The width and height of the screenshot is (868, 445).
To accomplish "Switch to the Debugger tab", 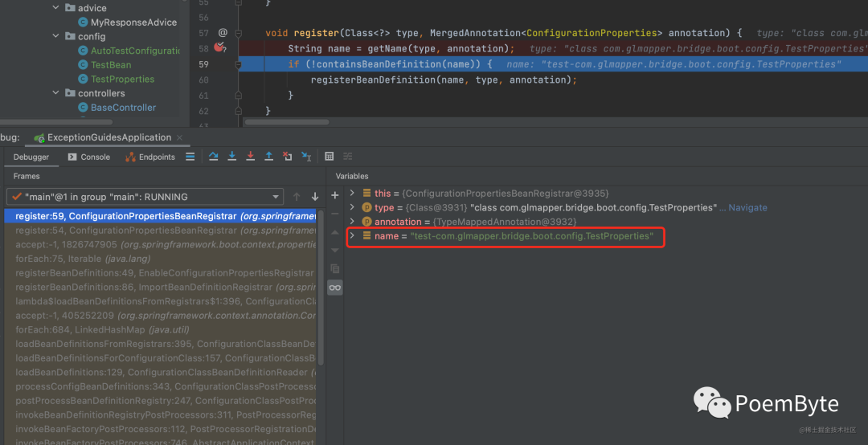I will pyautogui.click(x=31, y=157).
